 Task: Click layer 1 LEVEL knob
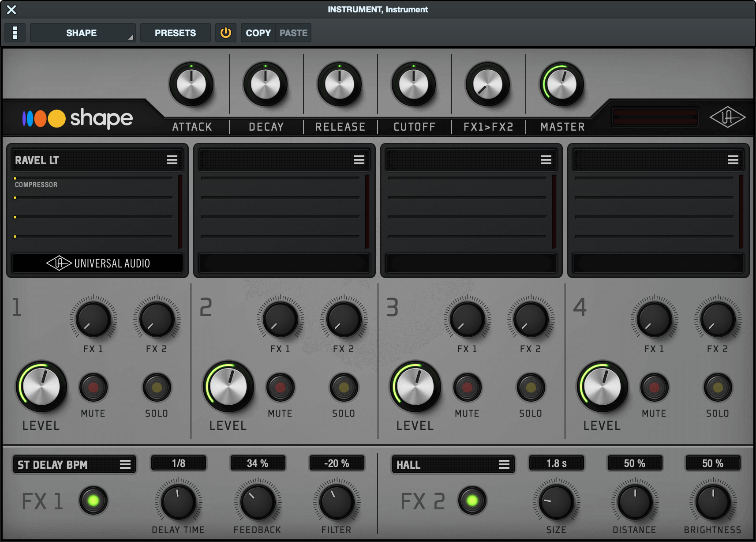pos(41,387)
